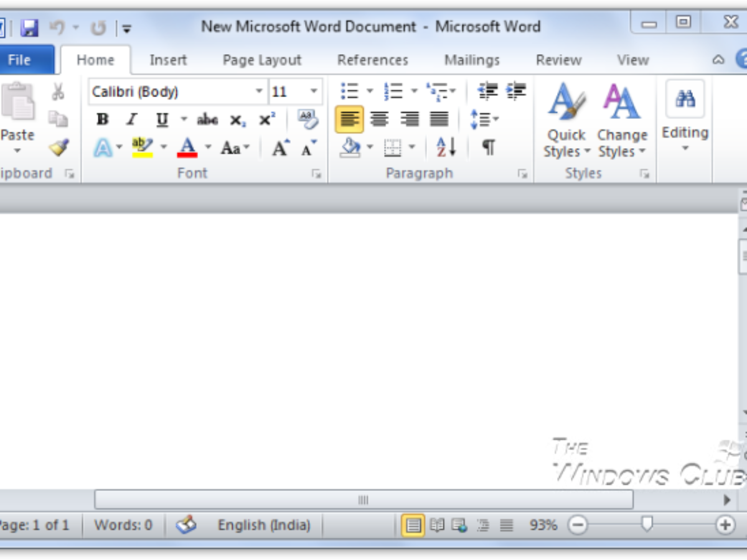Open Styles pane launcher

click(645, 174)
